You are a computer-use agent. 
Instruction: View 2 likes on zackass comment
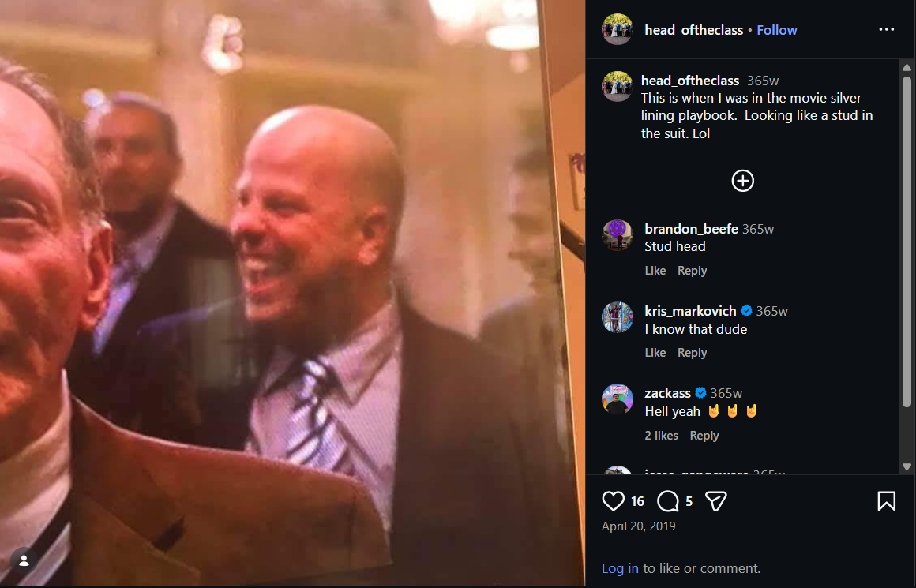[x=661, y=436]
